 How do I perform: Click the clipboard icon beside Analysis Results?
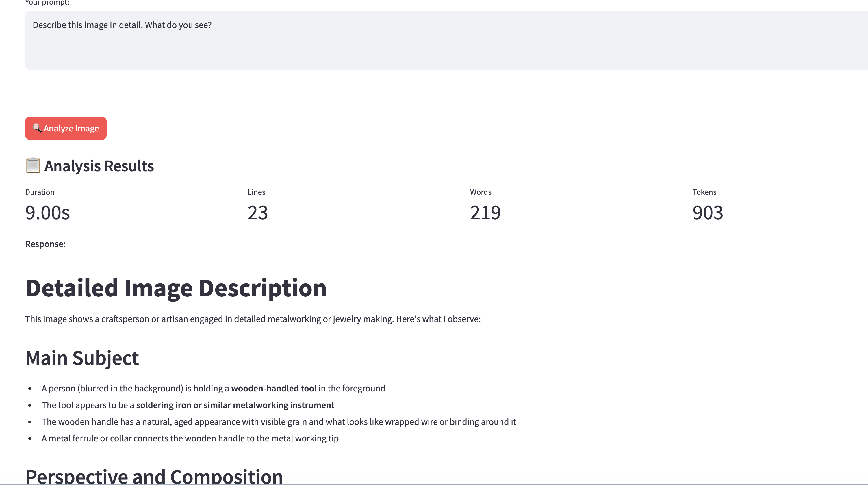[33, 166]
